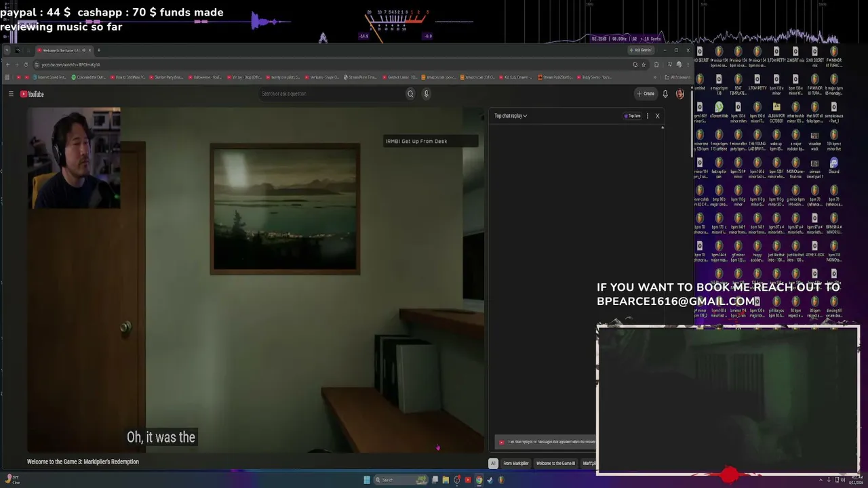Image resolution: width=868 pixels, height=488 pixels.
Task: Open File Explorer from the taskbar
Action: click(446, 480)
